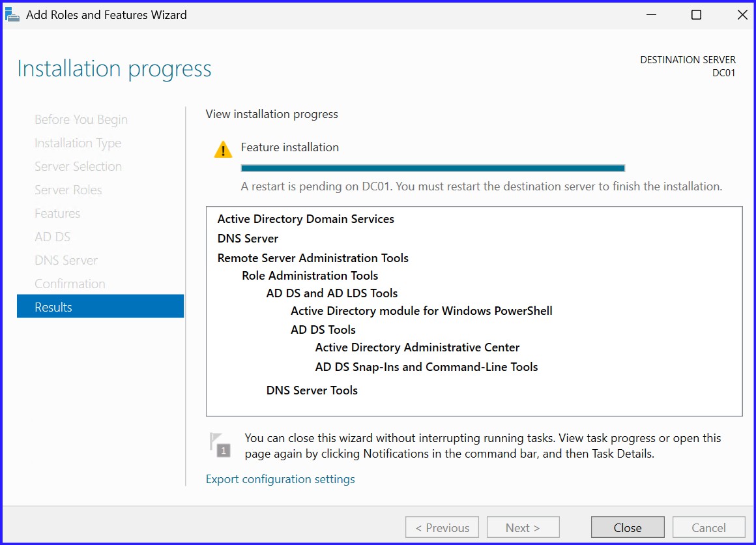Click the Cancel button
The image size is (756, 545).
coord(708,527)
